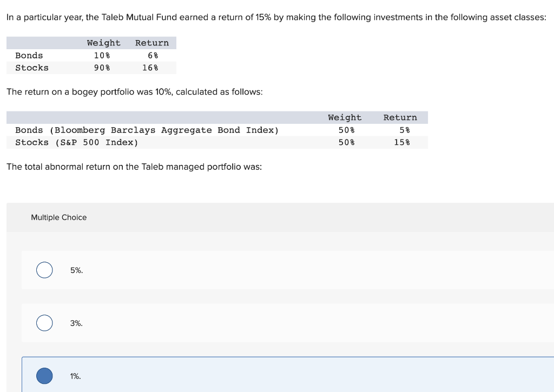Select the 5% answer radio button
Screen dimensions: 554x392
pos(44,270)
